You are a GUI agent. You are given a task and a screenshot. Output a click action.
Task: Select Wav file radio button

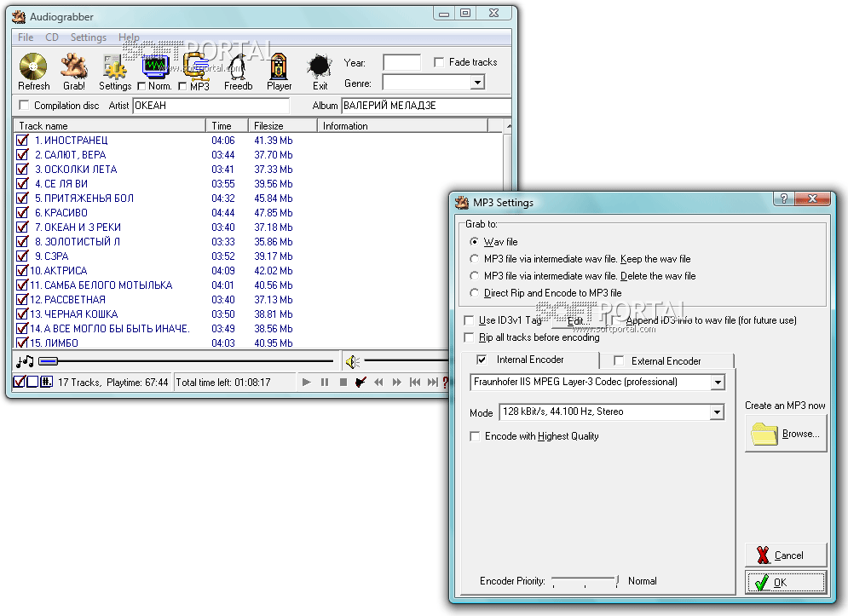475,242
